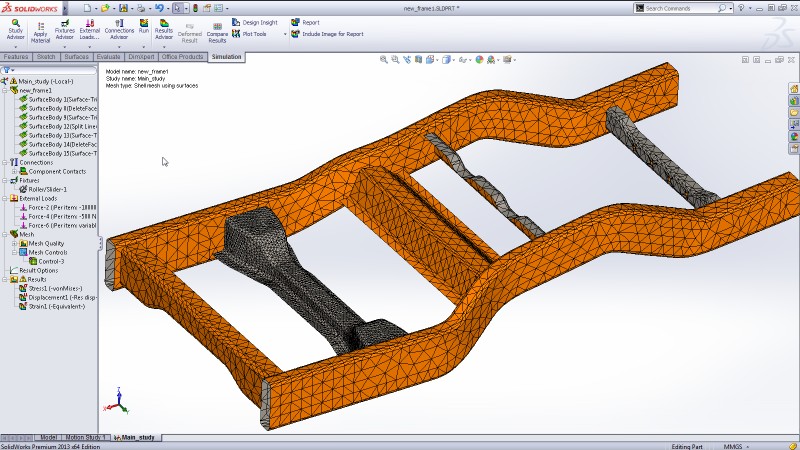Click the Connections Advisor icon
This screenshot has height=450, width=800.
tap(119, 28)
